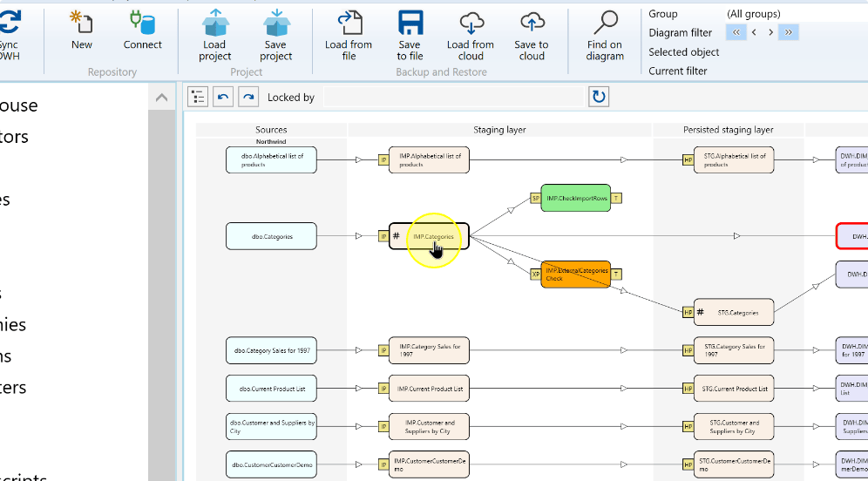Click the Staging layer column header

click(499, 130)
